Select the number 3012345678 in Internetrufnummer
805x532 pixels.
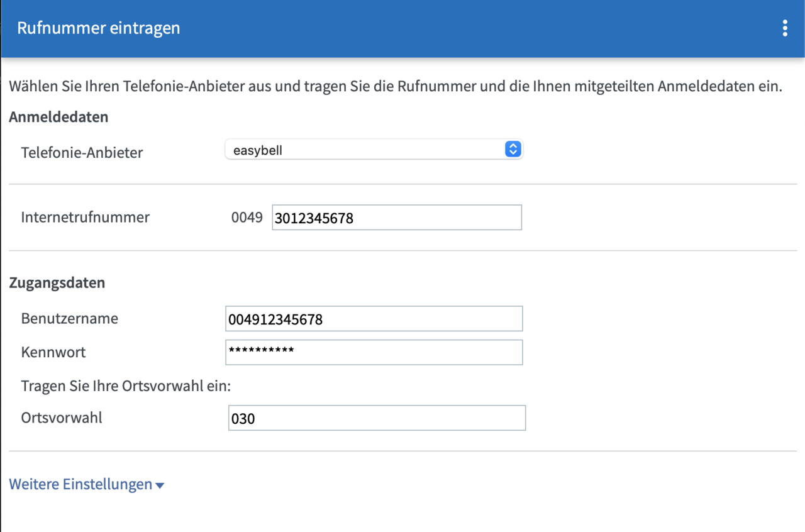314,217
